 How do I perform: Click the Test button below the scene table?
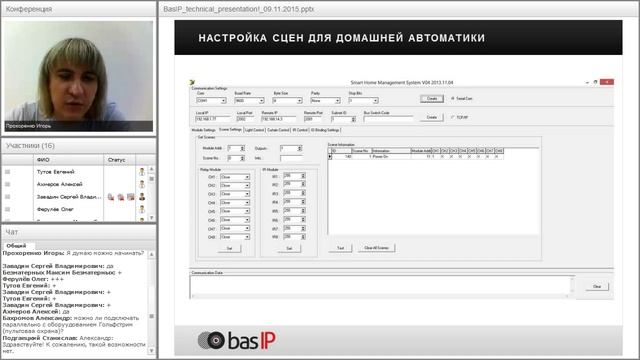(340, 248)
